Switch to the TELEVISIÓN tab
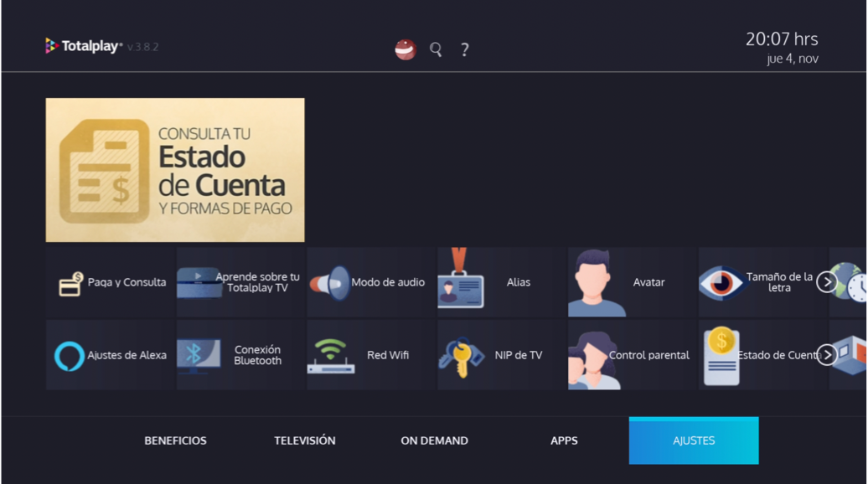The height and width of the screenshot is (484, 868). click(x=305, y=440)
